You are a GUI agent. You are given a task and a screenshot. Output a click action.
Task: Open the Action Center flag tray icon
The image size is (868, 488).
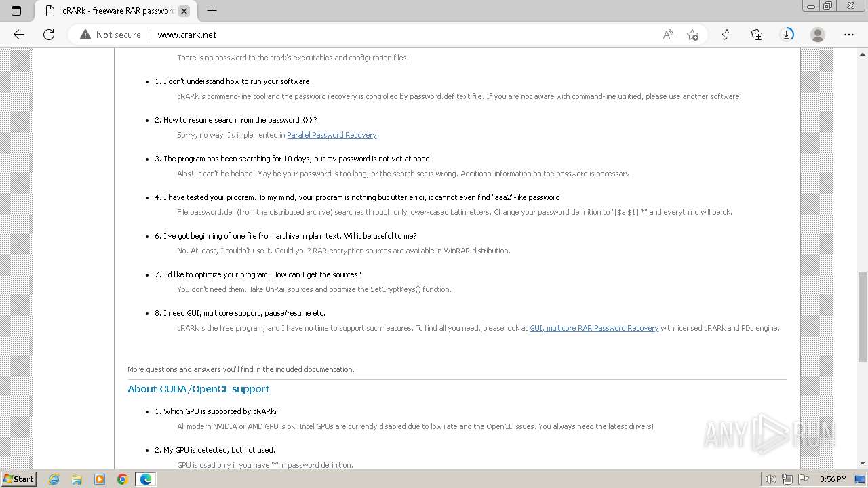click(804, 479)
